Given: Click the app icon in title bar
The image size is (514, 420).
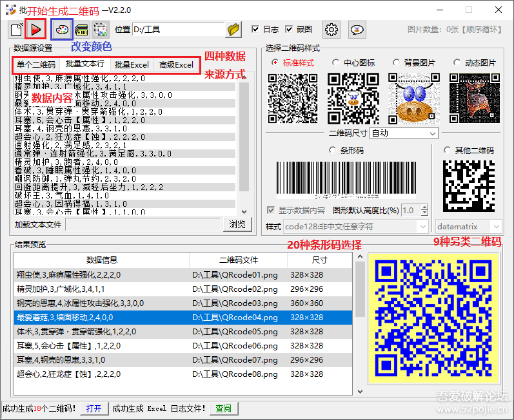Looking at the screenshot, I should pyautogui.click(x=11, y=10).
